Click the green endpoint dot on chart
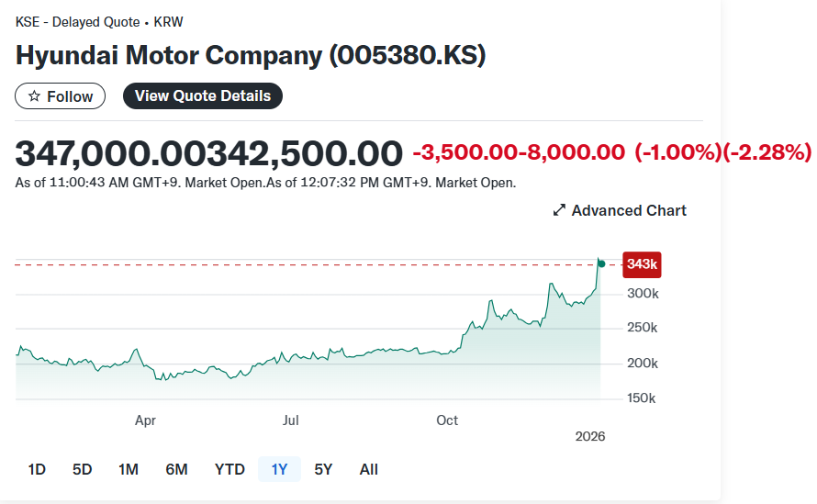The image size is (817, 504). tap(601, 263)
